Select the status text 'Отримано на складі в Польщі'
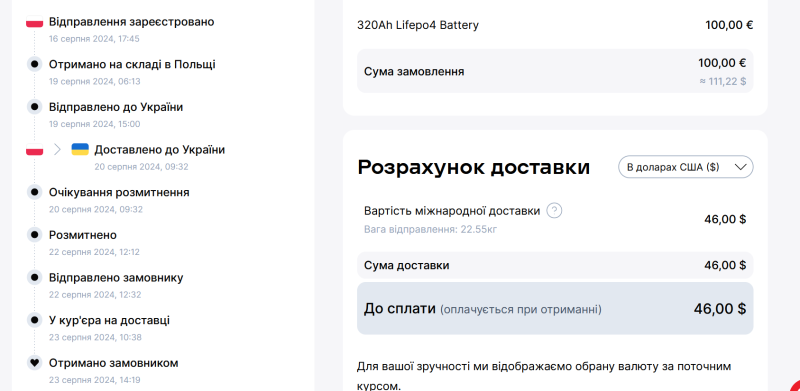 [132, 64]
